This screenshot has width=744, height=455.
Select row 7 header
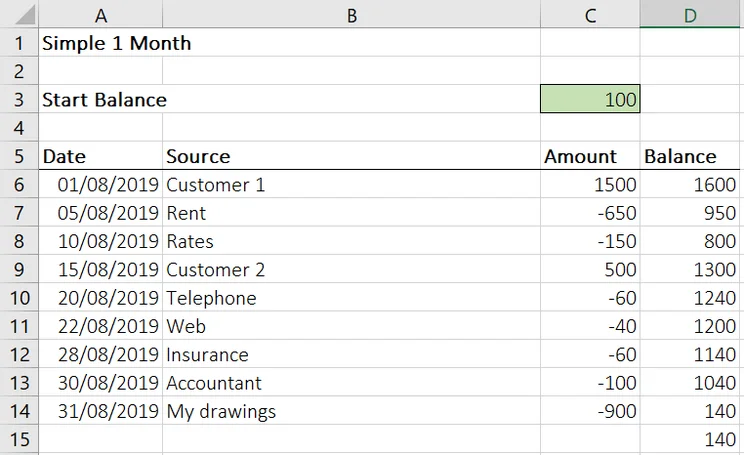(19, 213)
